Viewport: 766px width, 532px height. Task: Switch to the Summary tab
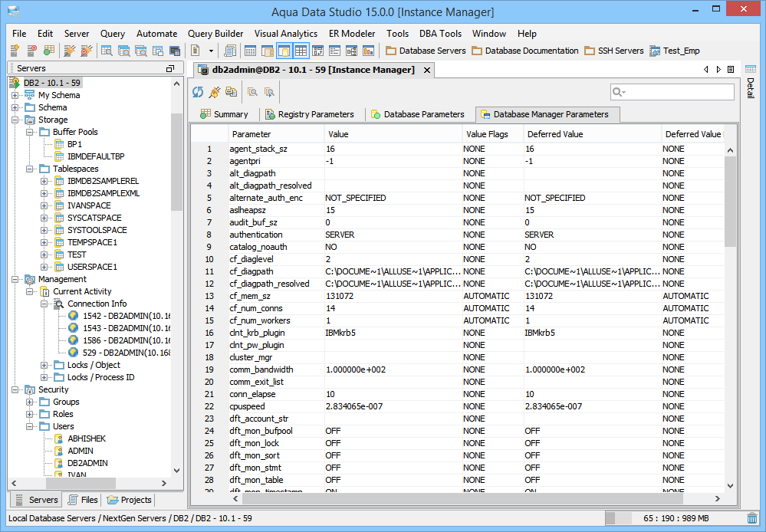tap(224, 114)
